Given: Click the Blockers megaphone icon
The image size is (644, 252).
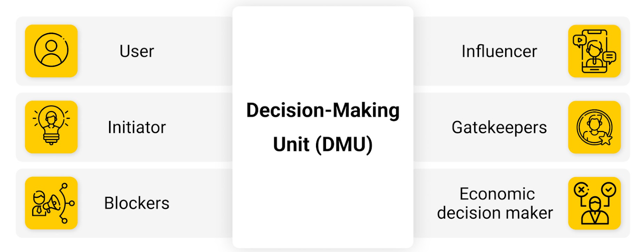Looking at the screenshot, I should click(51, 203).
